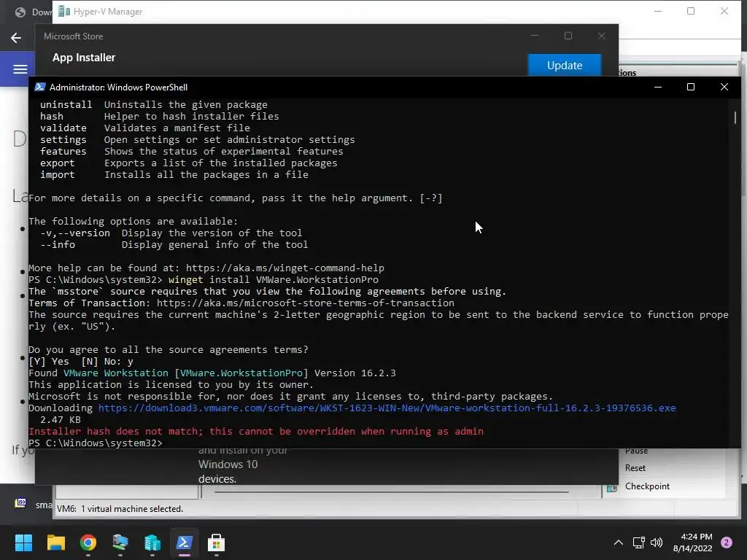Minimize the PowerShell window
Image resolution: width=747 pixels, height=560 pixels.
[x=658, y=87]
